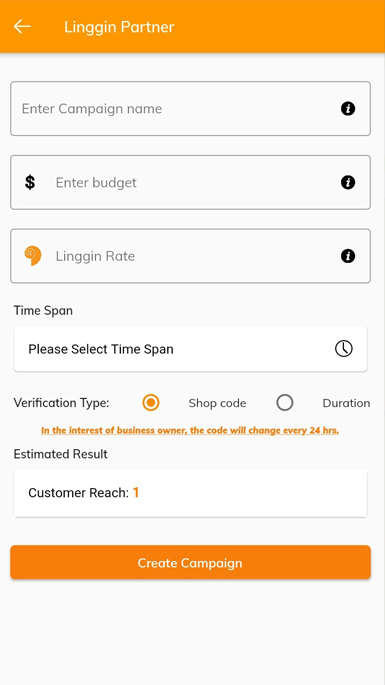Open the Please Select Time Span dropdown
The width and height of the screenshot is (385, 685).
pyautogui.click(x=191, y=349)
